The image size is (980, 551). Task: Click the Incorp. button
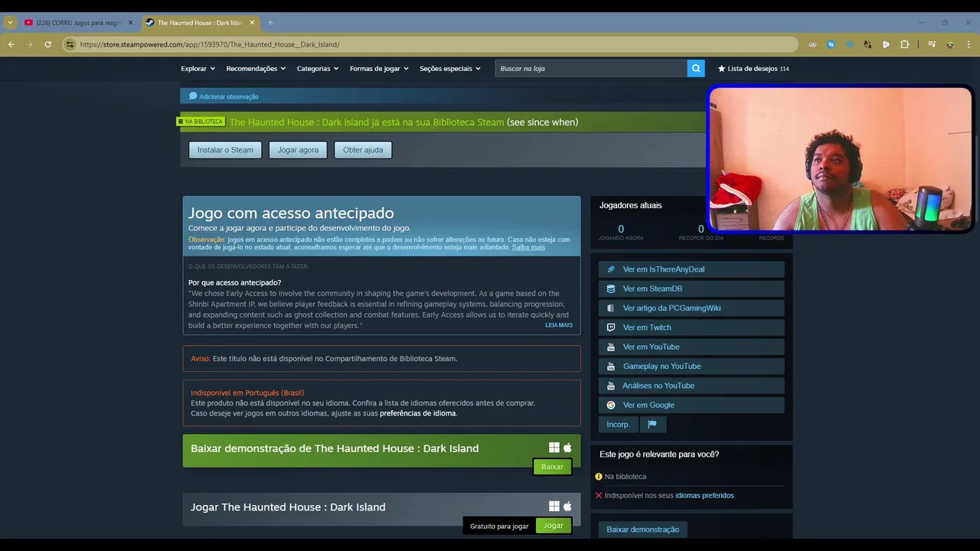(x=618, y=424)
